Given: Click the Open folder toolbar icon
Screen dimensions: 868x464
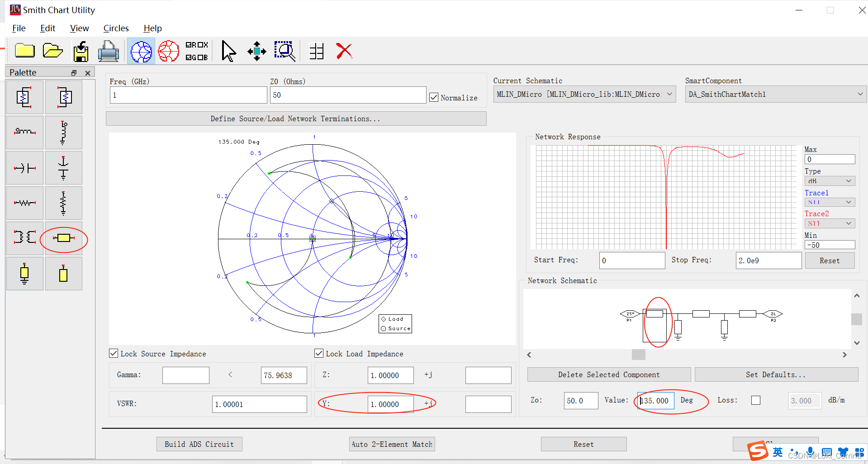Looking at the screenshot, I should coord(52,51).
